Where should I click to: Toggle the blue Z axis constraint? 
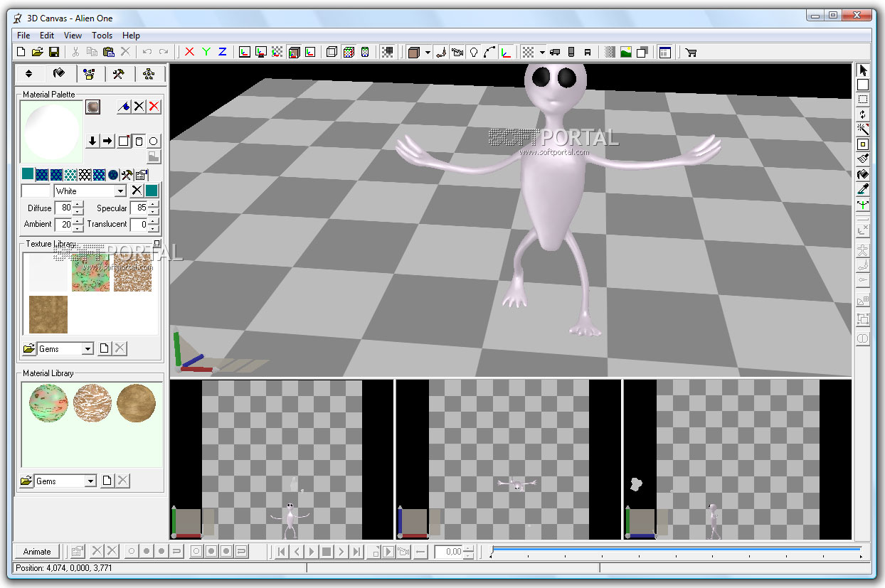[223, 52]
